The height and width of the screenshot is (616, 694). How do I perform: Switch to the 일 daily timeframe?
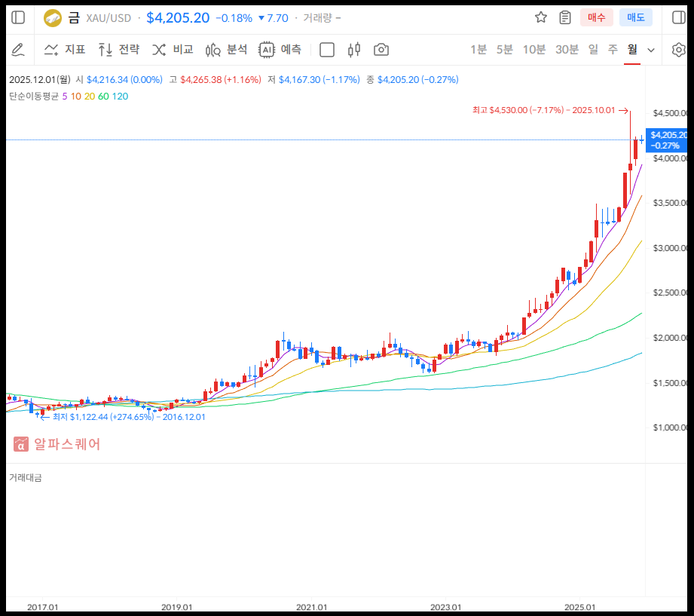pyautogui.click(x=593, y=50)
